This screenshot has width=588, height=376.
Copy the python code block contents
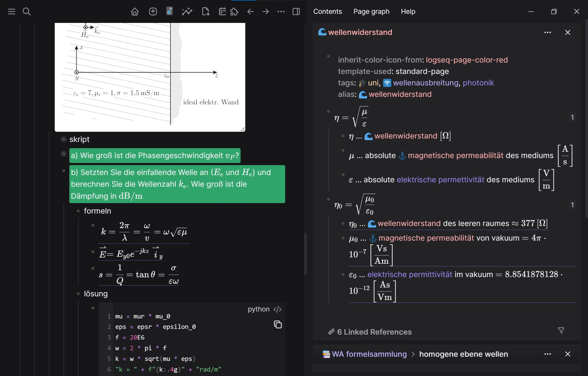tap(278, 324)
